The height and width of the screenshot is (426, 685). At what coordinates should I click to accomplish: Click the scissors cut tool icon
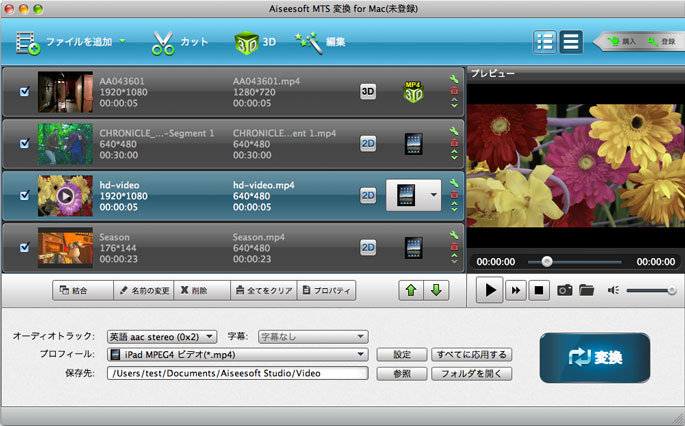(165, 43)
